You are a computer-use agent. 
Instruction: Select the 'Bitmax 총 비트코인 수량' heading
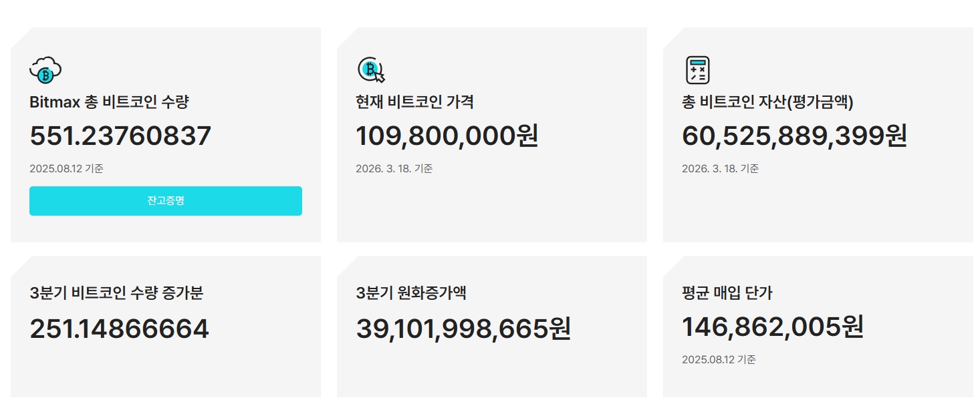(x=110, y=102)
